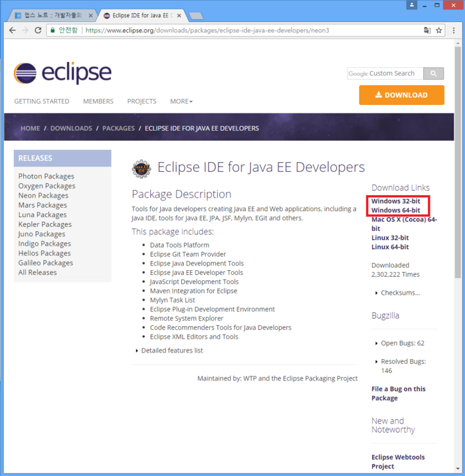Screen dimensions: 465x476
Task: Click the vertical scrollbar thumb
Action: (458, 163)
